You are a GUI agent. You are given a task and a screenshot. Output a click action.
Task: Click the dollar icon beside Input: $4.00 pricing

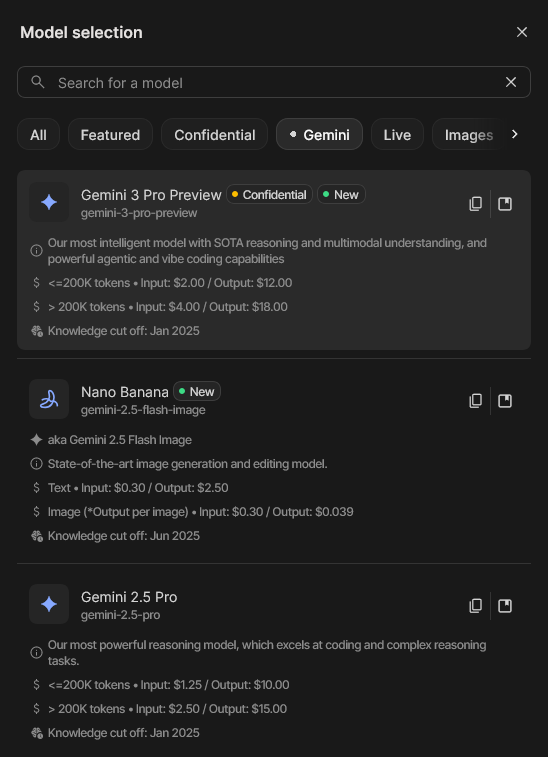tap(36, 307)
